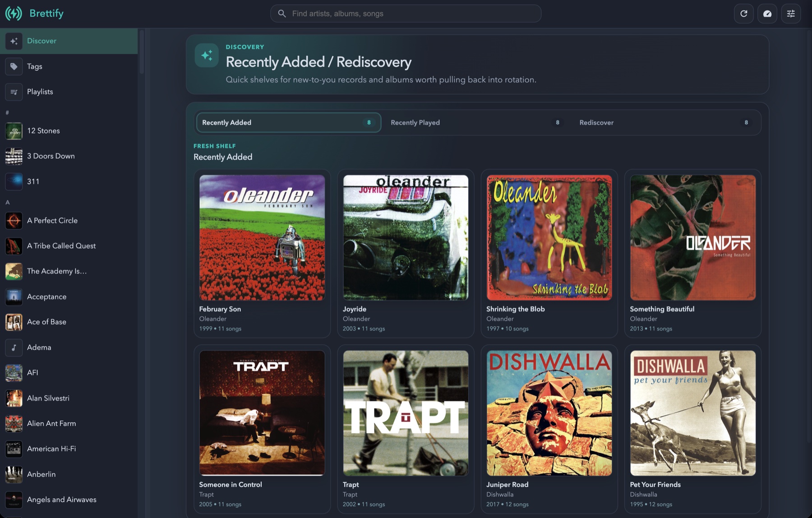This screenshot has height=518, width=812.
Task: Click Anberlin artist avatar
Action: [x=14, y=474]
